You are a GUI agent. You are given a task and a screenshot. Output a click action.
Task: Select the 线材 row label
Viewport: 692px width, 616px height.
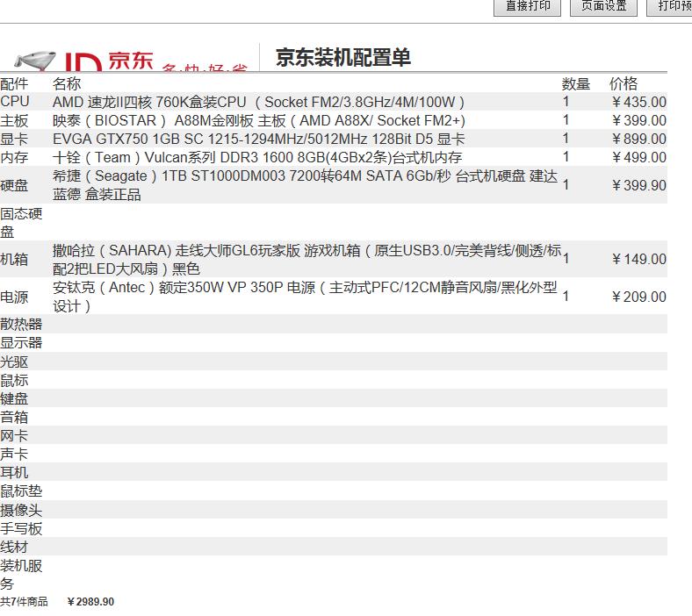coord(14,547)
